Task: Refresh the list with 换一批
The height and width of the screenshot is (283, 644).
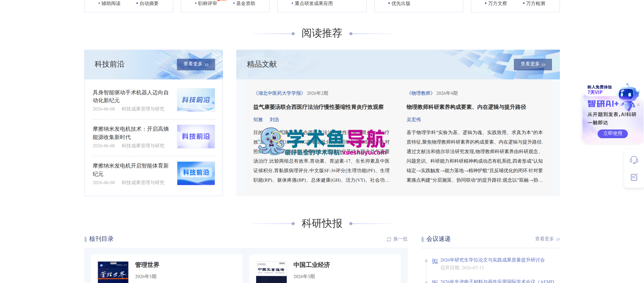Action: [x=397, y=239]
